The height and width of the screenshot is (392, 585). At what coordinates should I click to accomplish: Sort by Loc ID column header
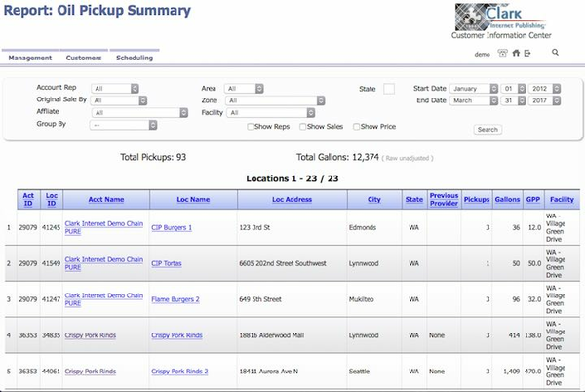point(52,200)
